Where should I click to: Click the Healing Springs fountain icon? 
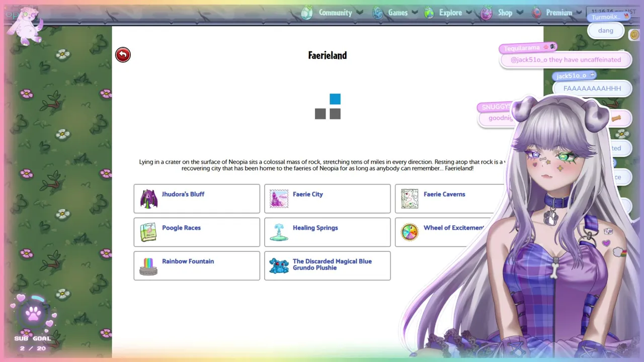pyautogui.click(x=279, y=232)
